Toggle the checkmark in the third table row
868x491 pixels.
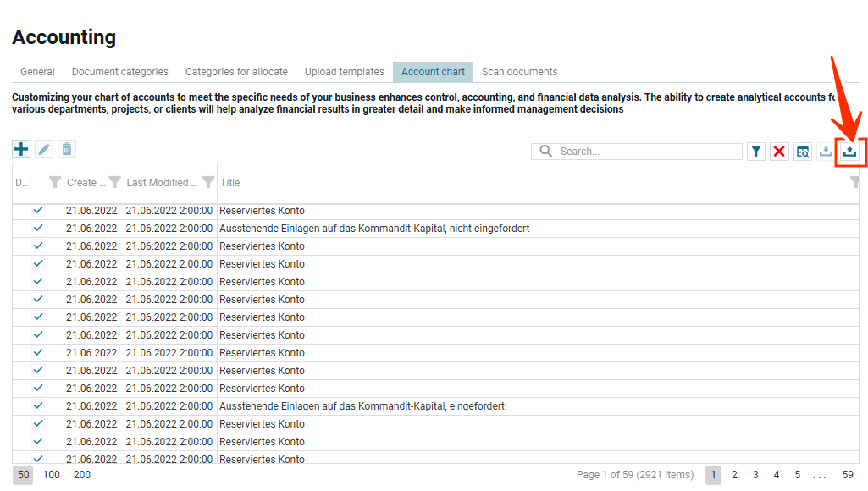pyautogui.click(x=38, y=245)
